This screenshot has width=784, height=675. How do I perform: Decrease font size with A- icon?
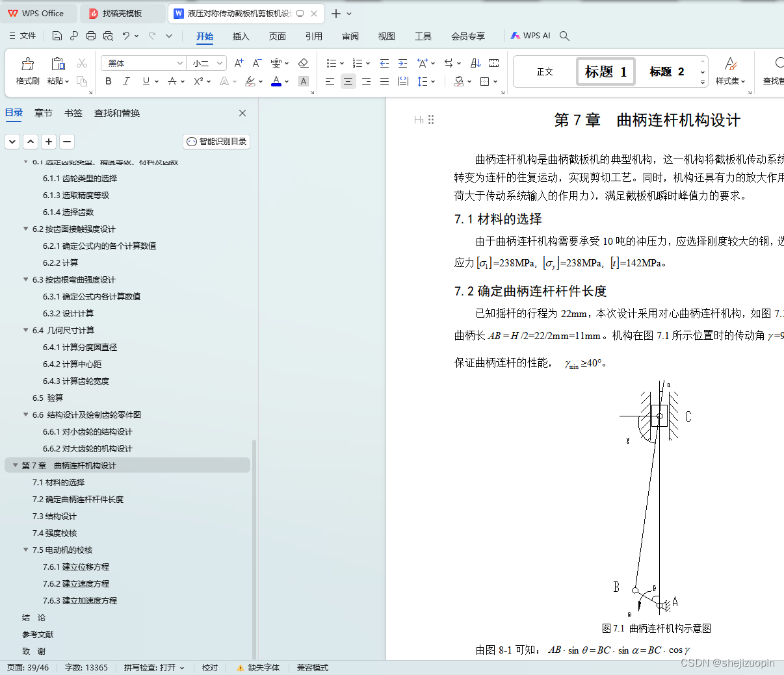257,63
